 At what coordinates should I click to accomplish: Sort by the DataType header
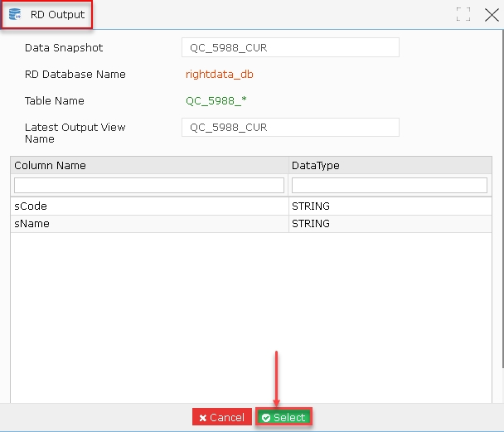click(390, 165)
